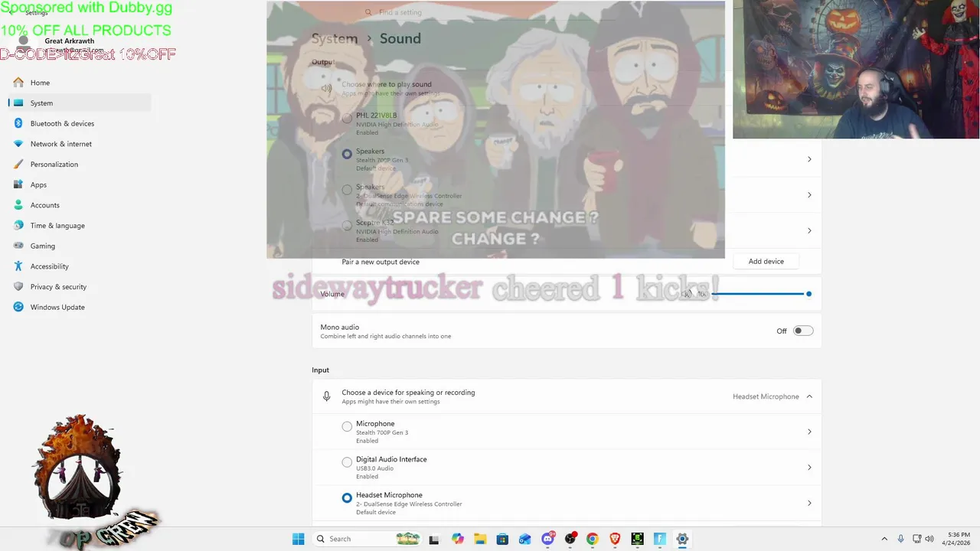Open Personalization settings
Screen dimensions: 980x551
pos(80,164)
